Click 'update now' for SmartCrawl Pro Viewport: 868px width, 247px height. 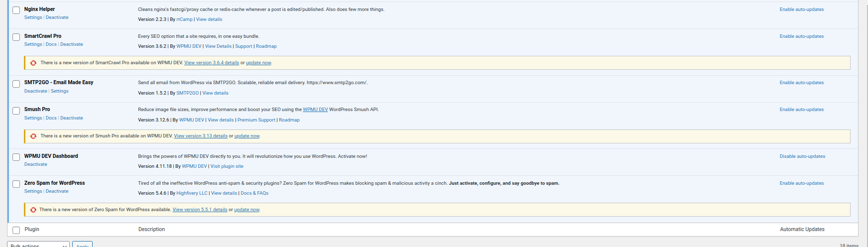(x=258, y=63)
